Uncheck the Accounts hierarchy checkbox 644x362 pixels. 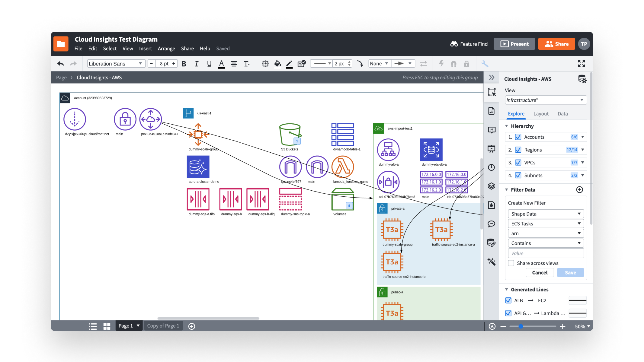coord(518,137)
